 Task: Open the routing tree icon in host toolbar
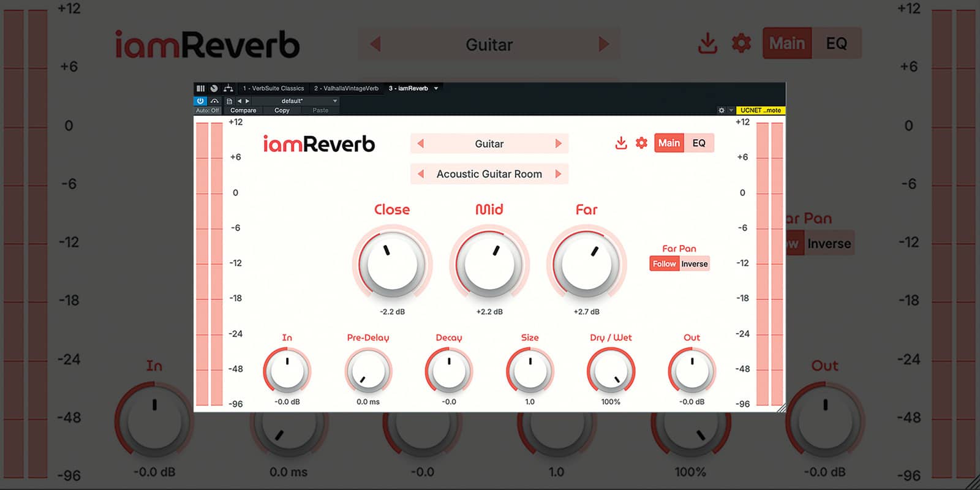[x=228, y=88]
